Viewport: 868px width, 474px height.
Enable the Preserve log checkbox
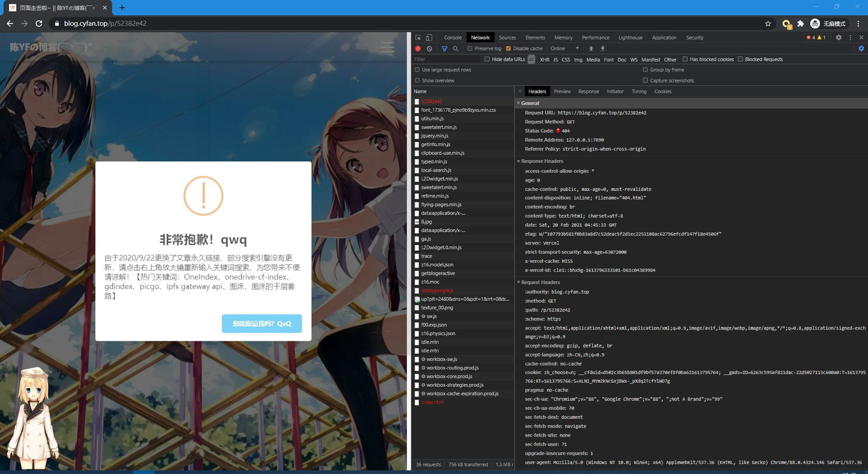tap(470, 48)
